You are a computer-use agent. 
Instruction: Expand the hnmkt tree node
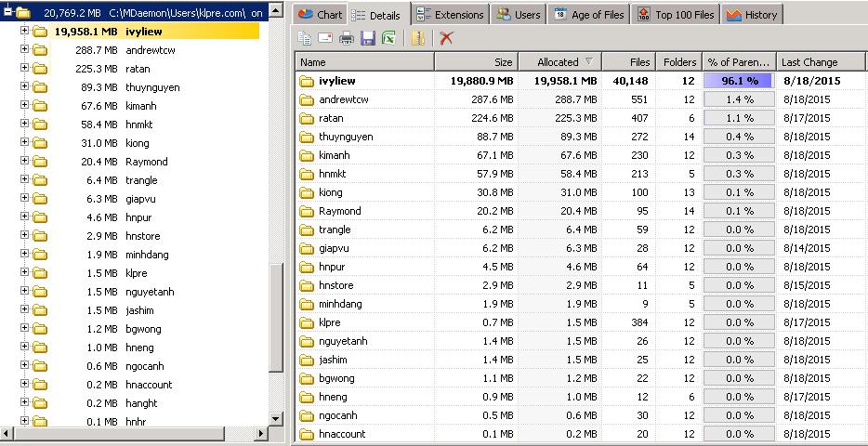click(x=24, y=124)
